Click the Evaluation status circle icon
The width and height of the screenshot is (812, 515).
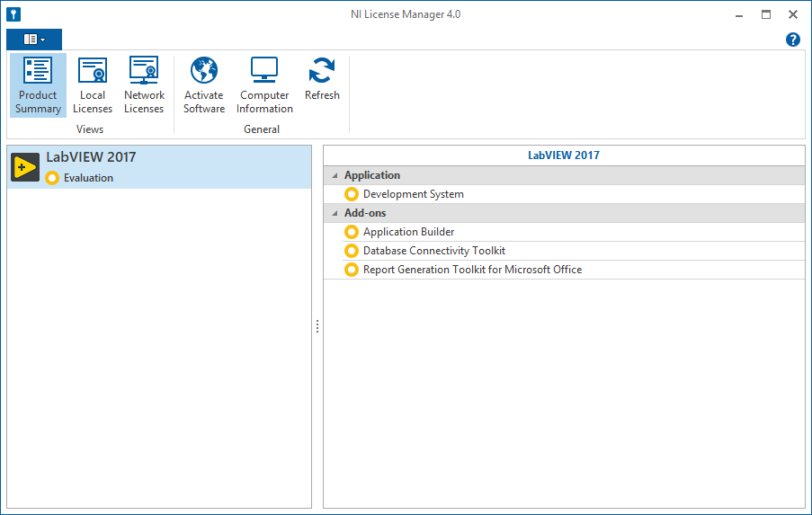pos(52,178)
